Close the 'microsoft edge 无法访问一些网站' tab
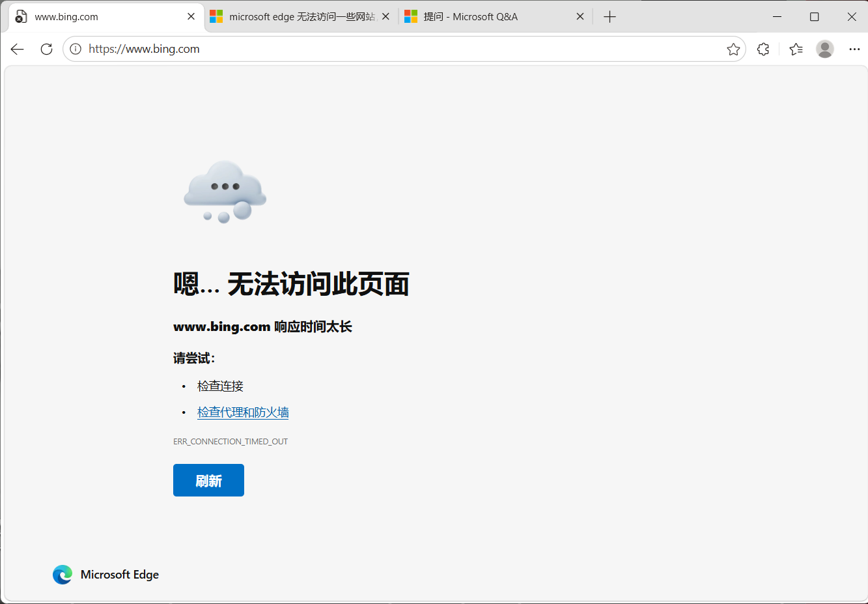 click(385, 16)
